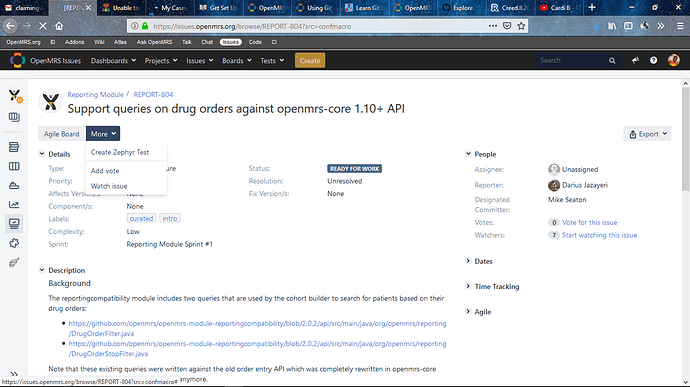Collapse the People section
690x387 pixels.
click(468, 154)
